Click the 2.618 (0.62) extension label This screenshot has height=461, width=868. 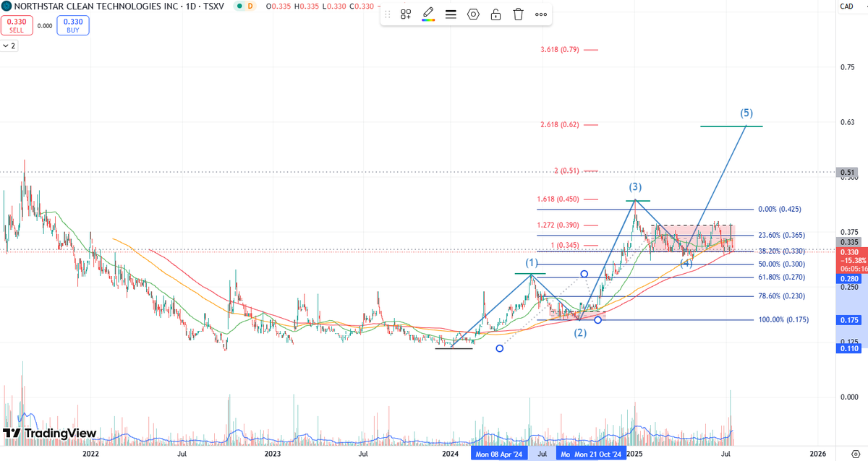(x=560, y=124)
